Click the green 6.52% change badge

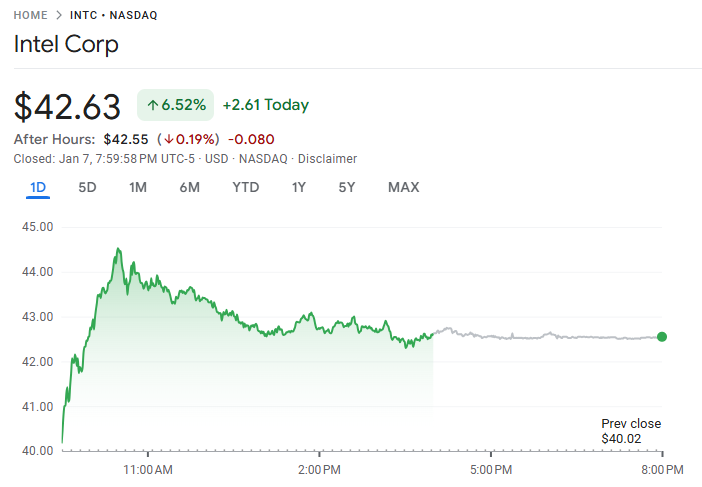click(176, 105)
